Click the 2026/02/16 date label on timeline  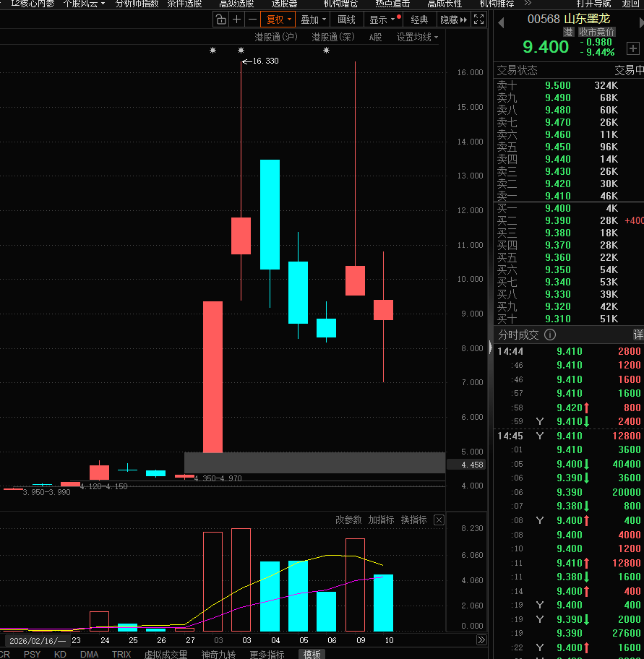pos(37,641)
